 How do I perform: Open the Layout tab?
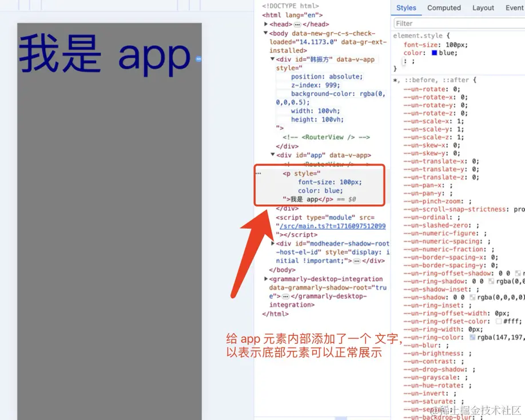[x=483, y=7]
